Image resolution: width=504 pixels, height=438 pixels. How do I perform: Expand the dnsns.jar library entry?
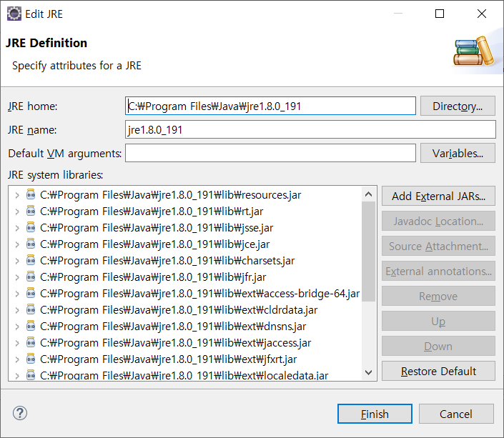tap(17, 326)
